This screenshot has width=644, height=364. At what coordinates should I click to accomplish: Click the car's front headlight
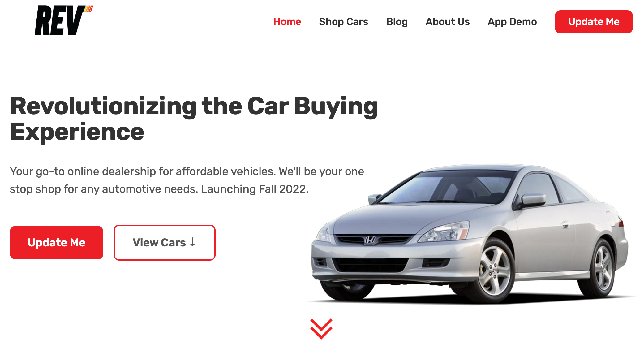445,232
